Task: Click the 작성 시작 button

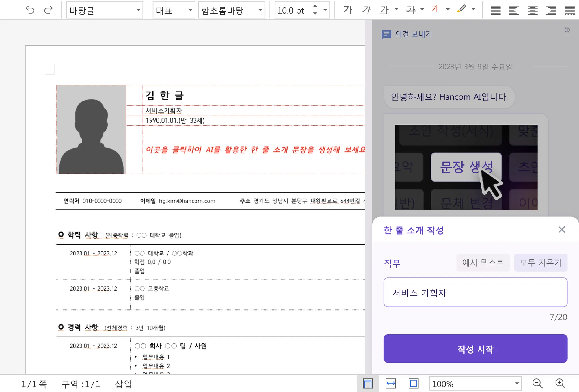Action: pyautogui.click(x=475, y=348)
